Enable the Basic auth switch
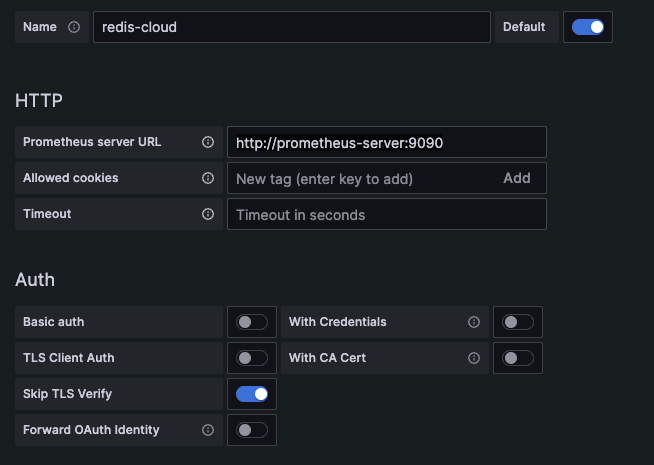 [x=252, y=322]
